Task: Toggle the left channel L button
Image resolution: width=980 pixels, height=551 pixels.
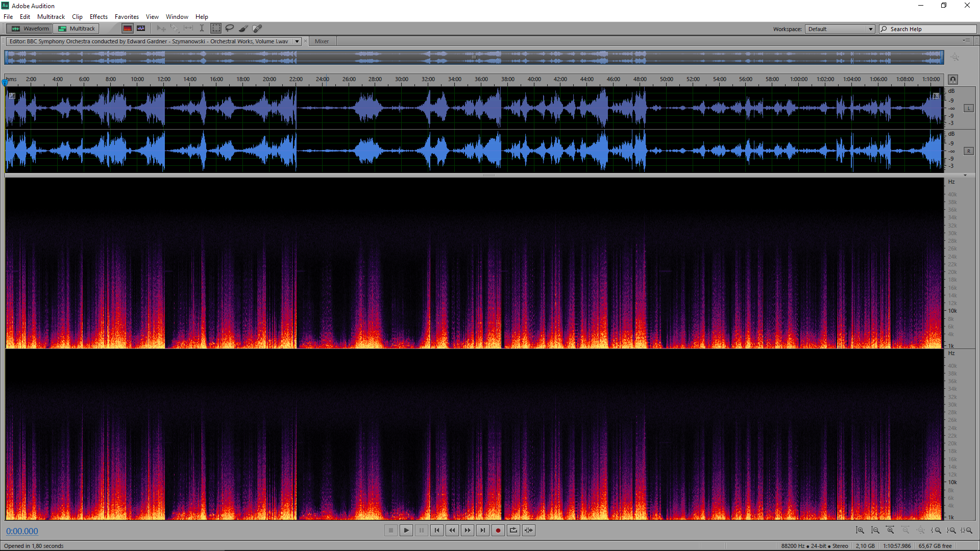Action: pyautogui.click(x=968, y=108)
